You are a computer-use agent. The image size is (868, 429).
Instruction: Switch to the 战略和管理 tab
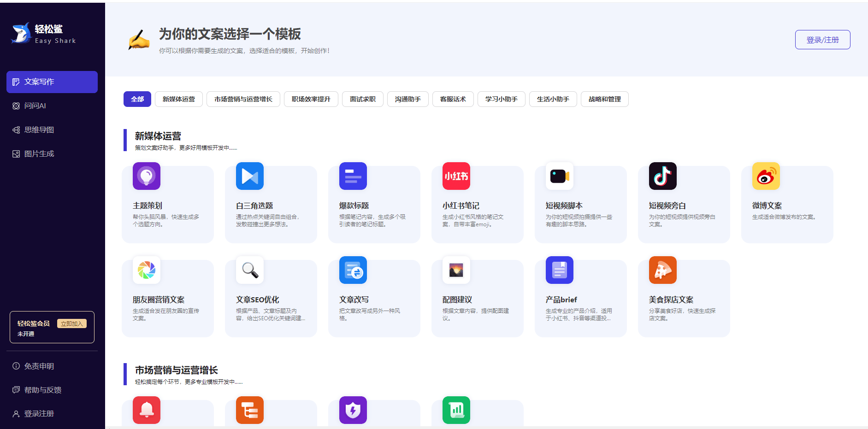pyautogui.click(x=604, y=99)
